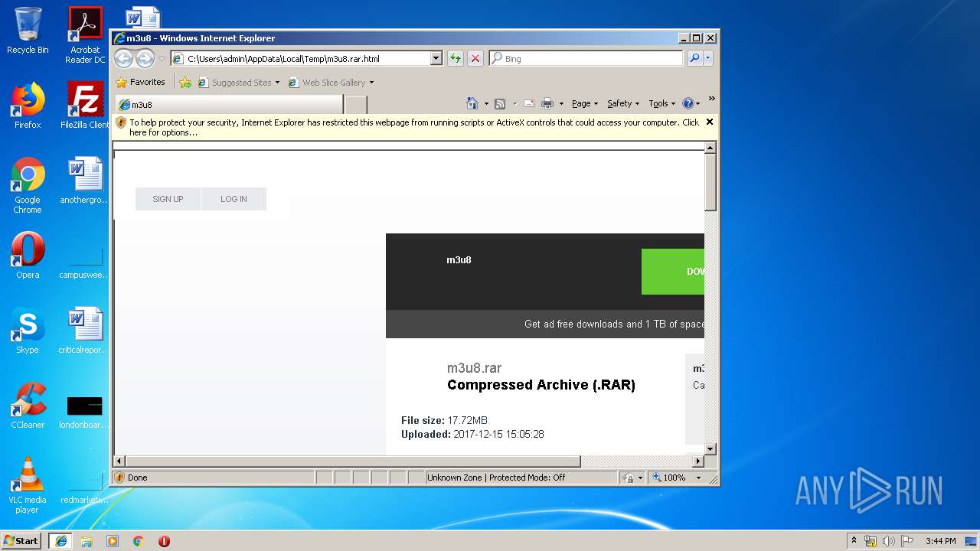Click the green DOWNLOAD button

coord(673,272)
